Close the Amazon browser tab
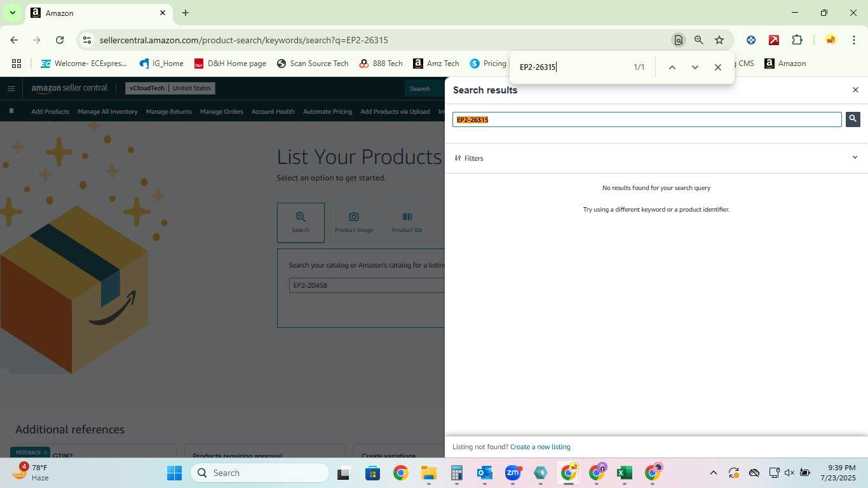Viewport: 868px width, 488px height. [163, 13]
